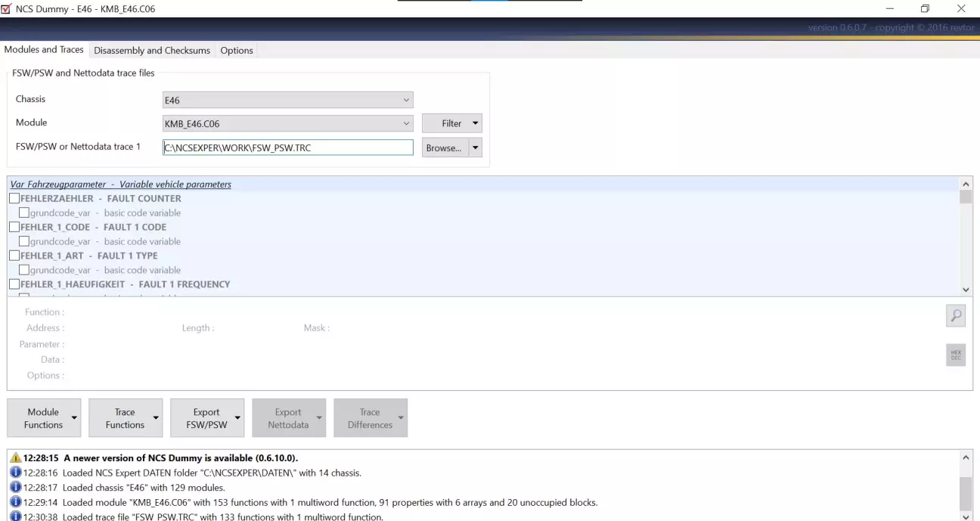Open the Browse button dropdown arrow
The height and width of the screenshot is (521, 980).
click(x=475, y=147)
